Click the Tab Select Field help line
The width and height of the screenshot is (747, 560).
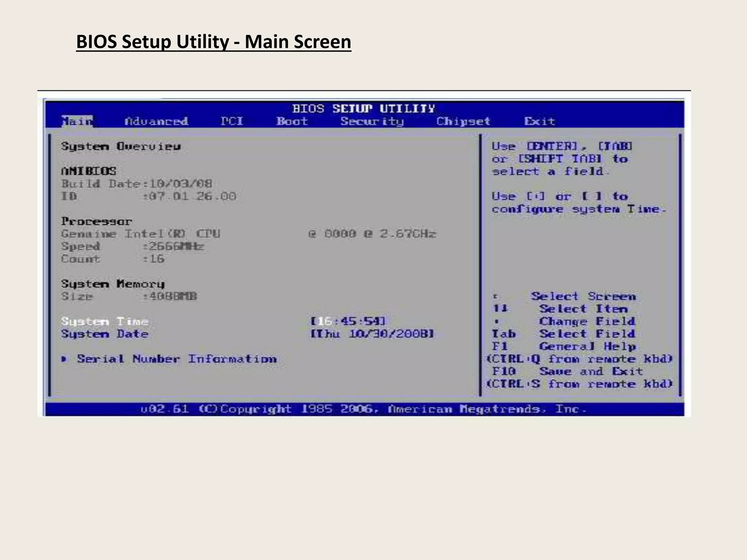pyautogui.click(x=564, y=334)
